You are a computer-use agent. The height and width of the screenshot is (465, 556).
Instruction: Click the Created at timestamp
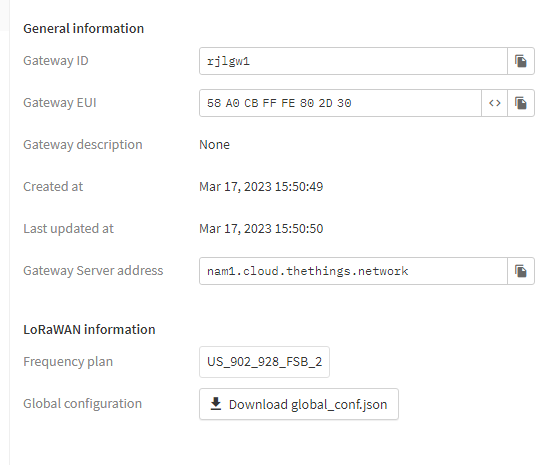[x=261, y=187]
